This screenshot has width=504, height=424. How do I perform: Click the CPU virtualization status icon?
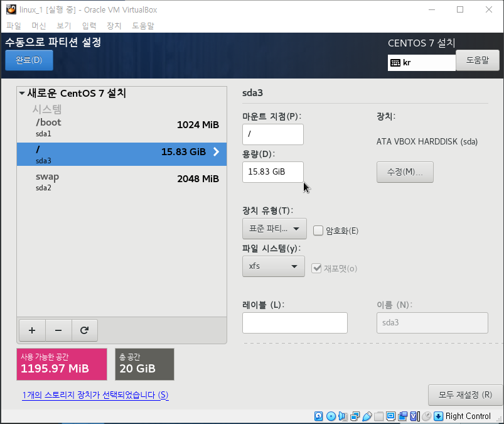pos(414,416)
